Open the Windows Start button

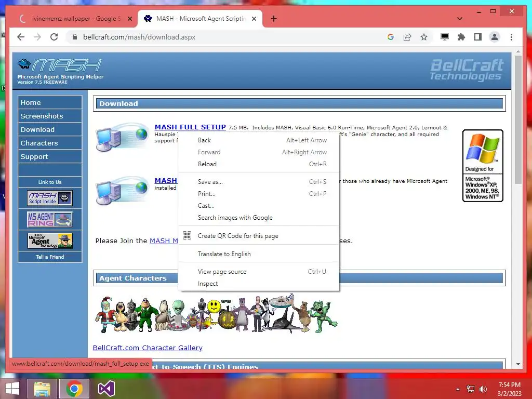[12, 389]
